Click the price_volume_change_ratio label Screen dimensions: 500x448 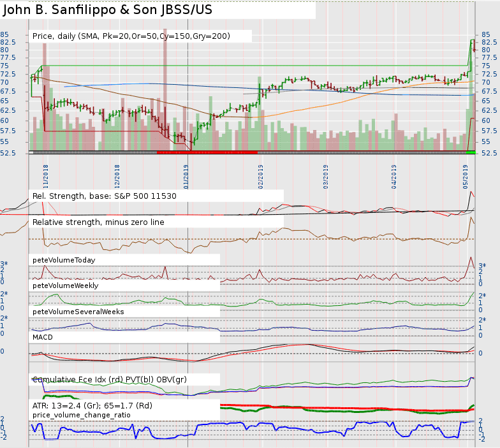[82, 415]
